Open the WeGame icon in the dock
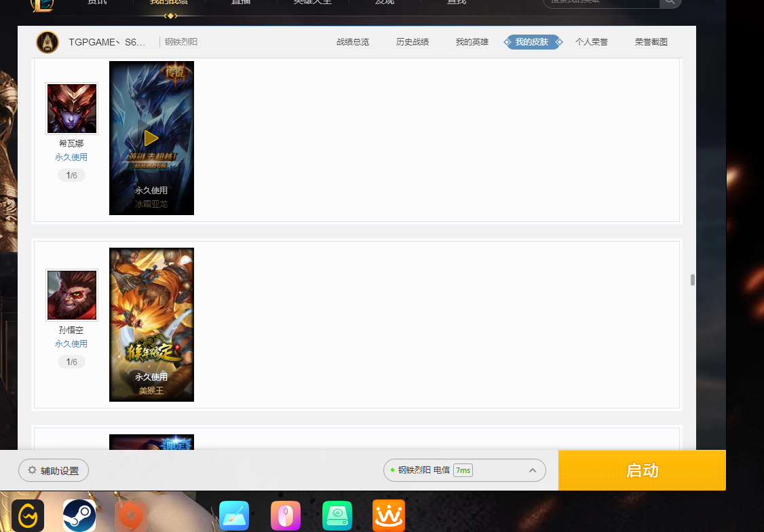This screenshot has width=764, height=532. pyautogui.click(x=28, y=516)
